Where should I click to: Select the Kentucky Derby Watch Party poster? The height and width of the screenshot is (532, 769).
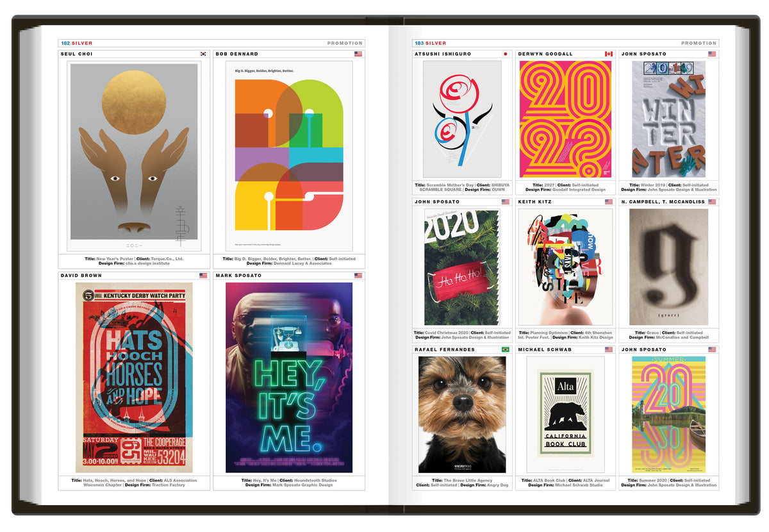click(134, 378)
